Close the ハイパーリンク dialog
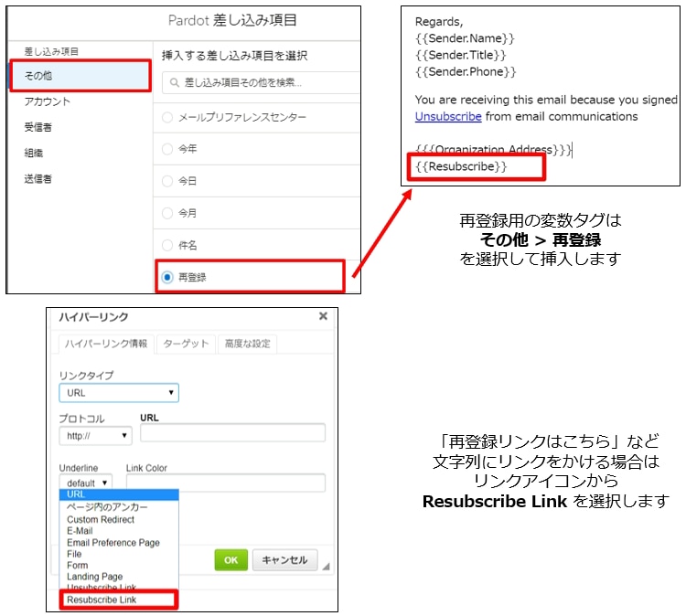The height and width of the screenshot is (616, 686). (x=323, y=316)
